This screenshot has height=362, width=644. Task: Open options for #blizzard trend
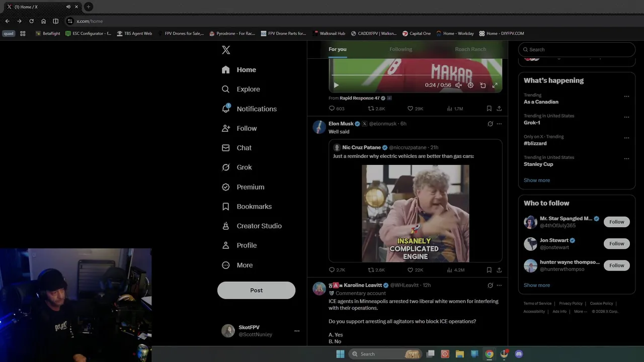[626, 138]
